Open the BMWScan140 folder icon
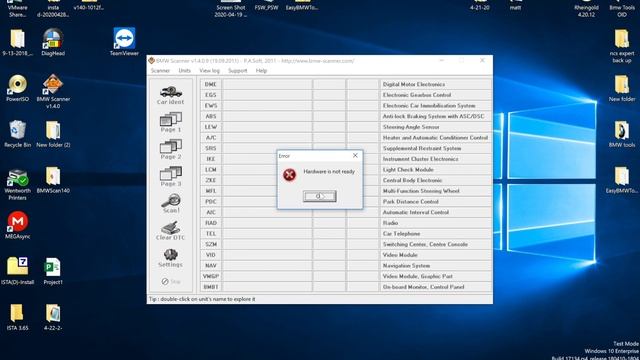 pyautogui.click(x=53, y=180)
